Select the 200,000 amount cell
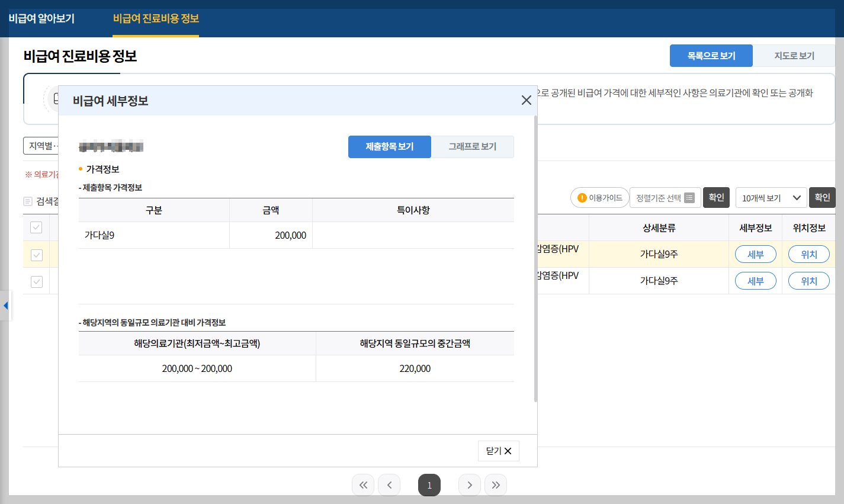 click(x=271, y=235)
